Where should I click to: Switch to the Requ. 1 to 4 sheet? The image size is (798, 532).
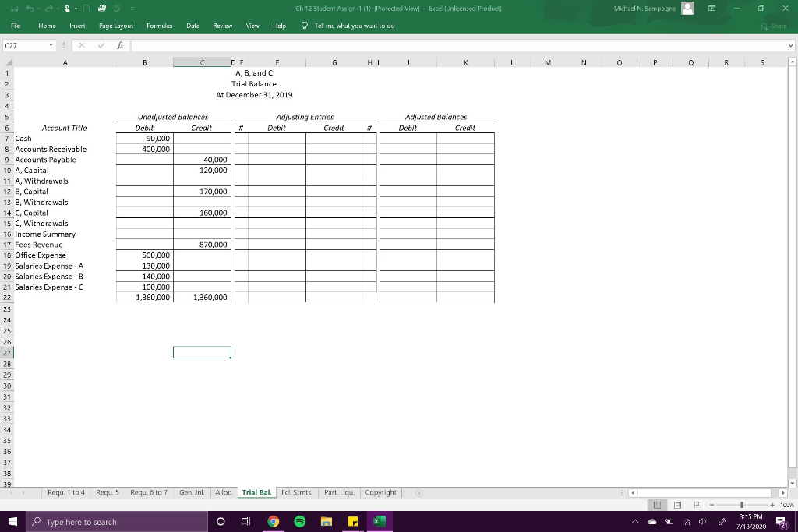66,492
